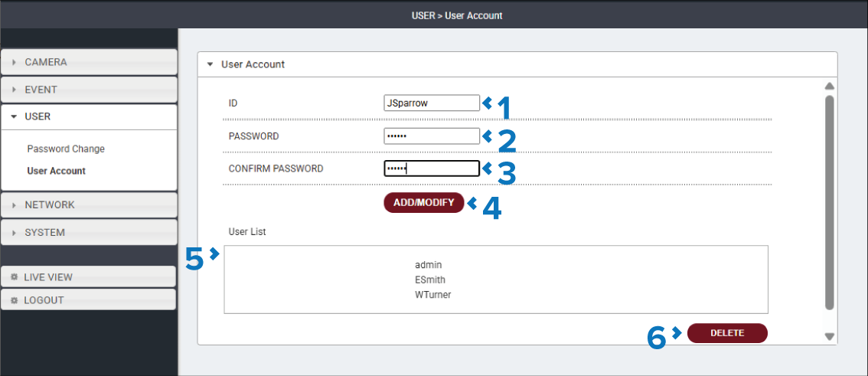Click the gear icon beside LOGOUT
The width and height of the screenshot is (868, 376).
[15, 300]
